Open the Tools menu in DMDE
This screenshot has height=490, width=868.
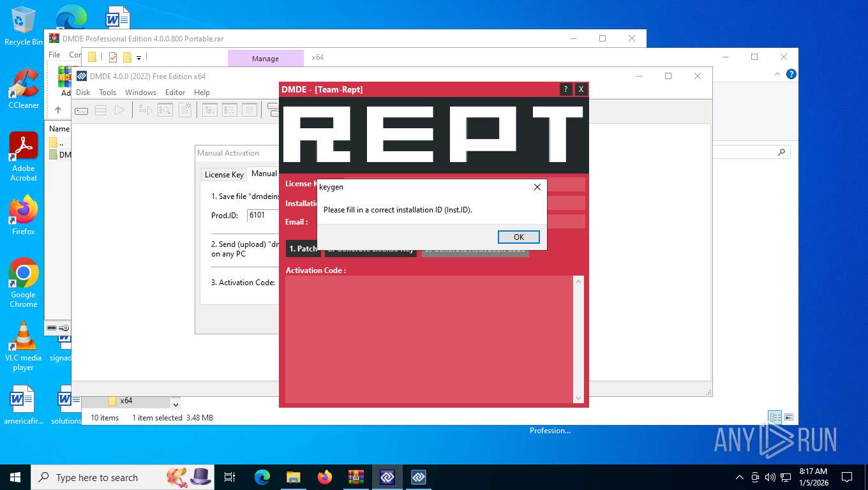coord(107,93)
